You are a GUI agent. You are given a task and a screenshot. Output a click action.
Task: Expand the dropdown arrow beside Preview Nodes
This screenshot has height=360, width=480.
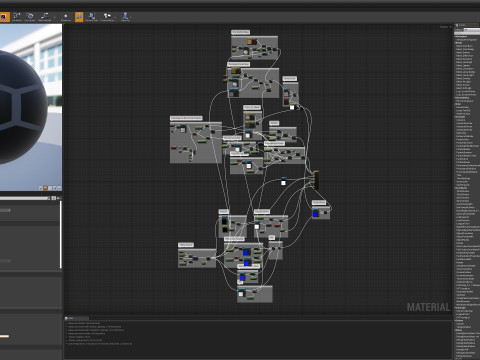pyautogui.click(x=116, y=17)
